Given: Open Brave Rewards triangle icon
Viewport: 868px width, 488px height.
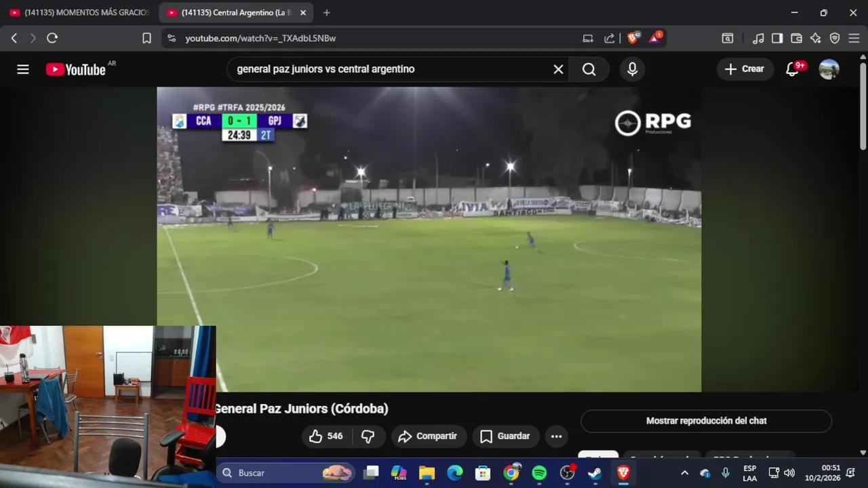Looking at the screenshot, I should click(x=655, y=38).
